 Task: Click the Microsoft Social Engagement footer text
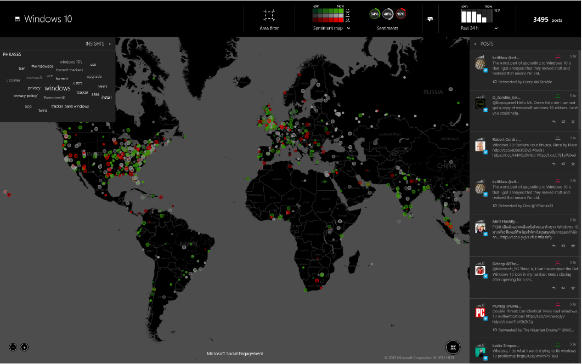235,354
